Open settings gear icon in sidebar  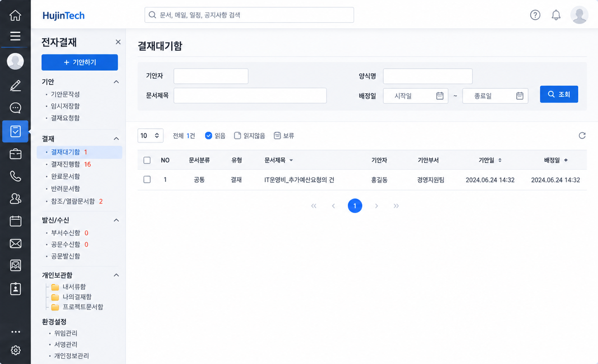pos(15,350)
